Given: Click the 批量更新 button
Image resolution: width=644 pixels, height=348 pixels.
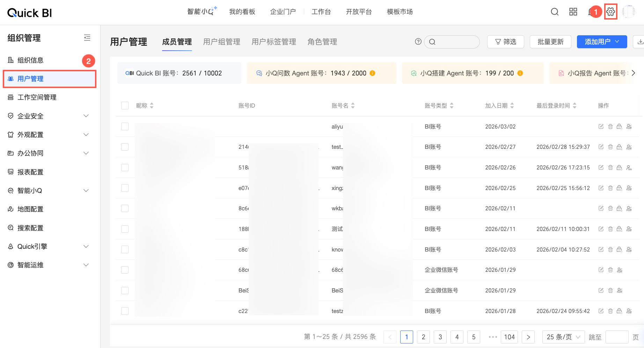Looking at the screenshot, I should (x=550, y=42).
